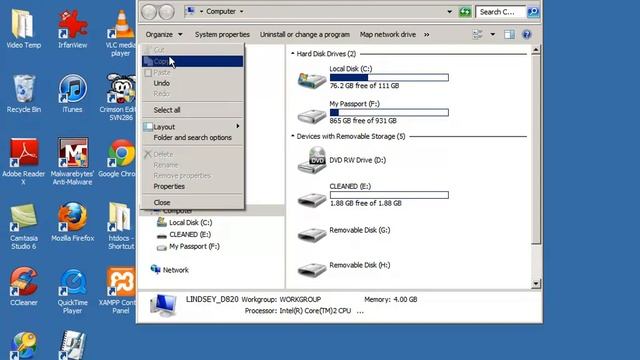Expand the Computer breadcrumb arrow
The image size is (640, 360).
(x=242, y=11)
